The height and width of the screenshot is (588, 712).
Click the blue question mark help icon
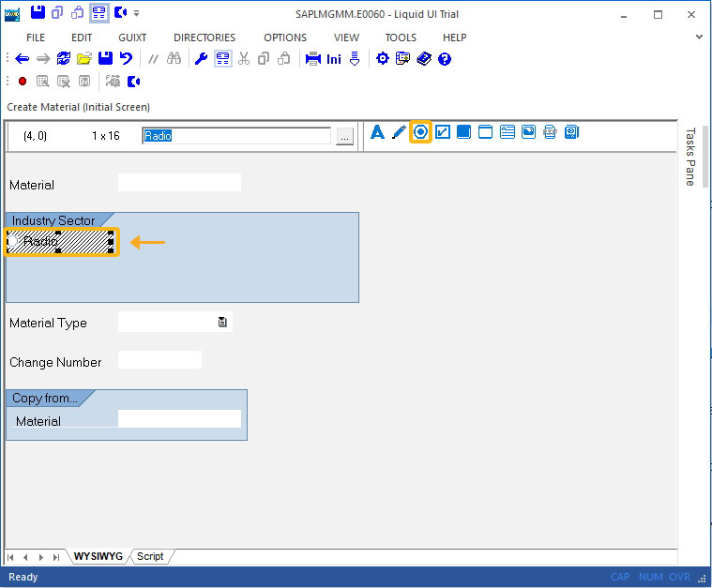point(445,59)
